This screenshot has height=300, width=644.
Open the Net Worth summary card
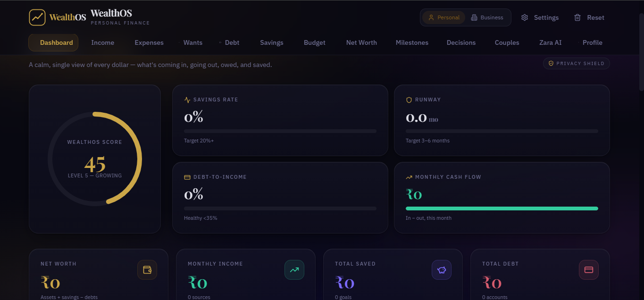99,275
